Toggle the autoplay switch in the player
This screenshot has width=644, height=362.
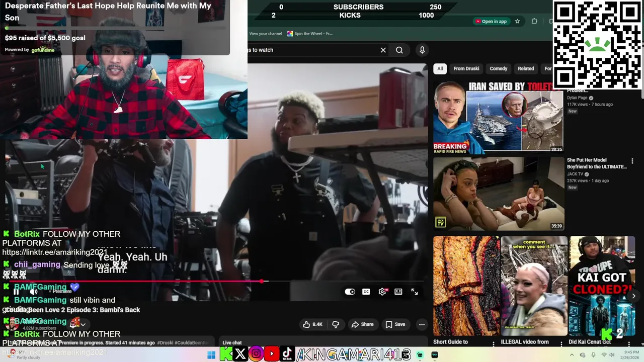pos(350,292)
